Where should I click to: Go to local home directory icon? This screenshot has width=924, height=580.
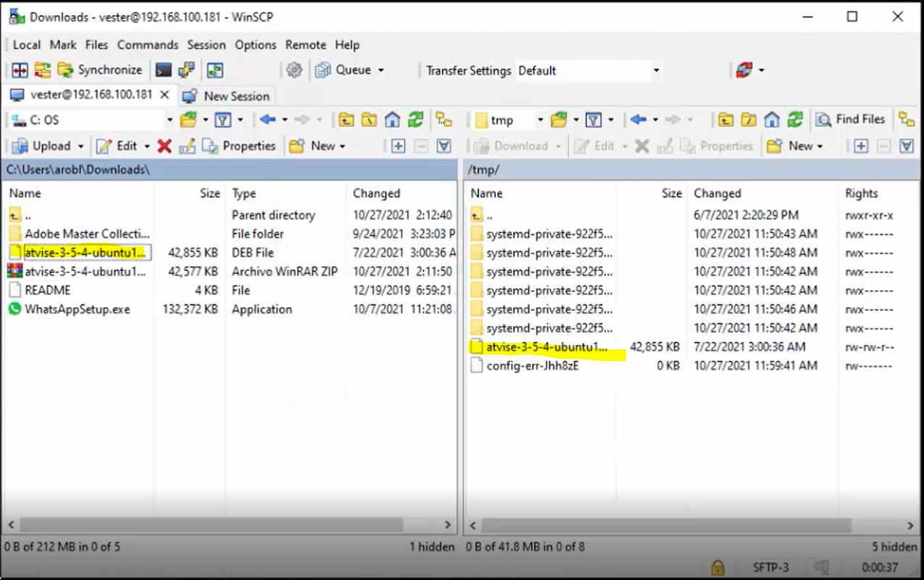pyautogui.click(x=392, y=120)
